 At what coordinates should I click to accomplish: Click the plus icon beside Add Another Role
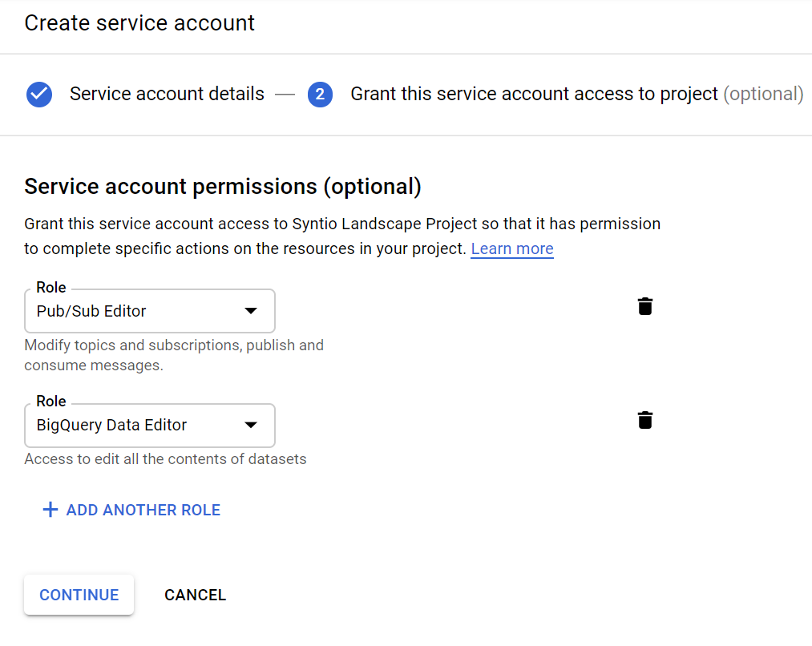pos(50,510)
